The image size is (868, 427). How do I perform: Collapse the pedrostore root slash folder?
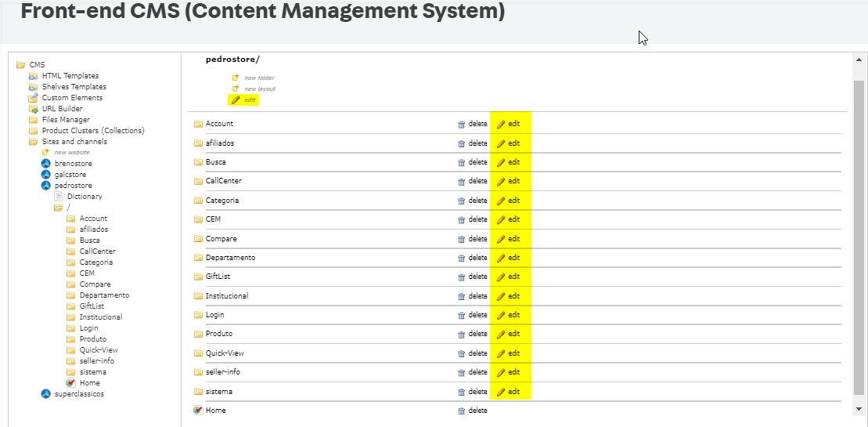58,208
